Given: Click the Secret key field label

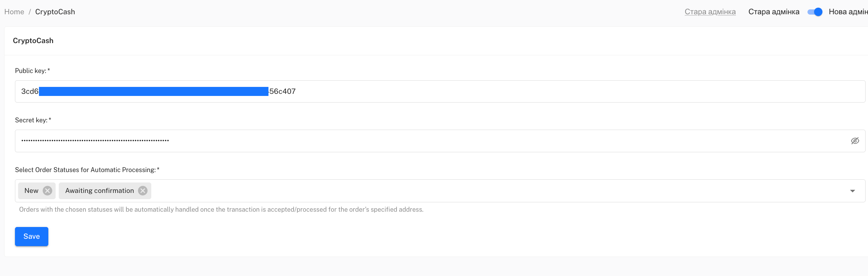Looking at the screenshot, I should 31,120.
